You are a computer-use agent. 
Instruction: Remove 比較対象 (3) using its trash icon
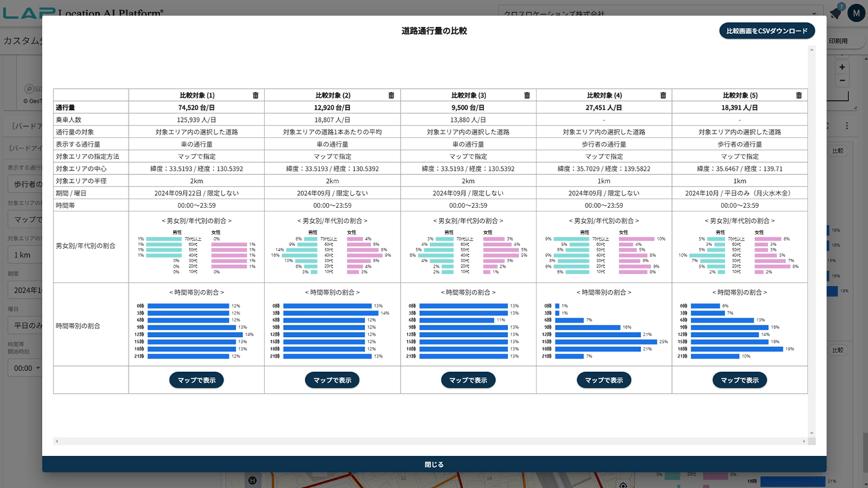click(527, 96)
